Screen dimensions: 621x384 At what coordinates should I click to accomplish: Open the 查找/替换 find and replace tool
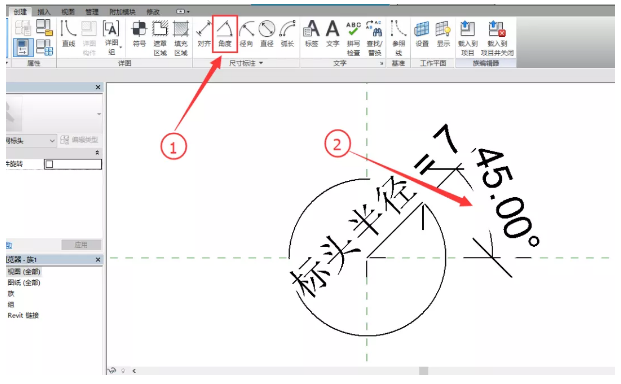[x=374, y=38]
